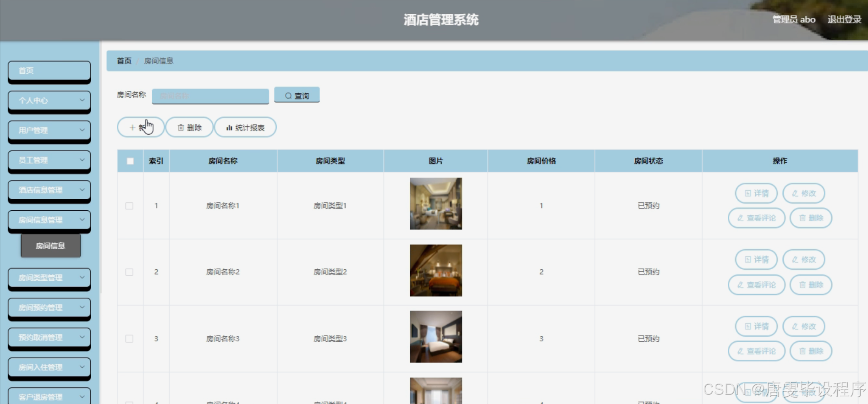Click the 酒店管理系统 title
868x404 pixels.
pyautogui.click(x=441, y=20)
